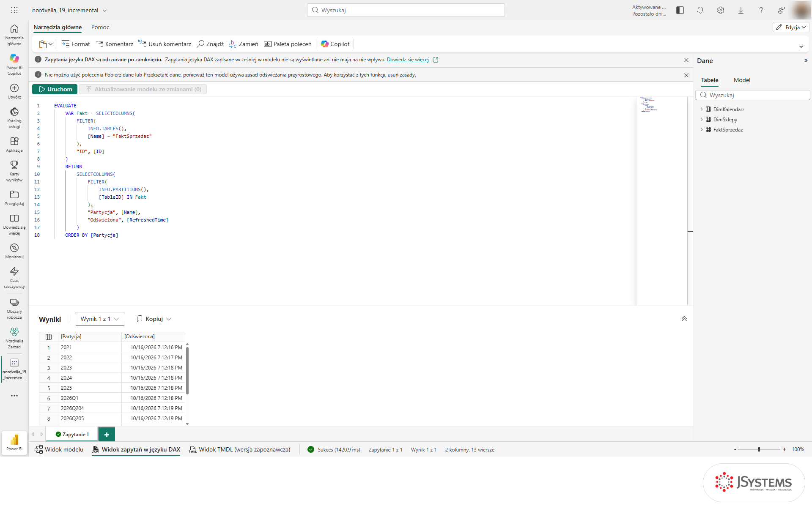Open Przeglądaj browse folder icon
Screen dimensions: 812x509
point(14,197)
